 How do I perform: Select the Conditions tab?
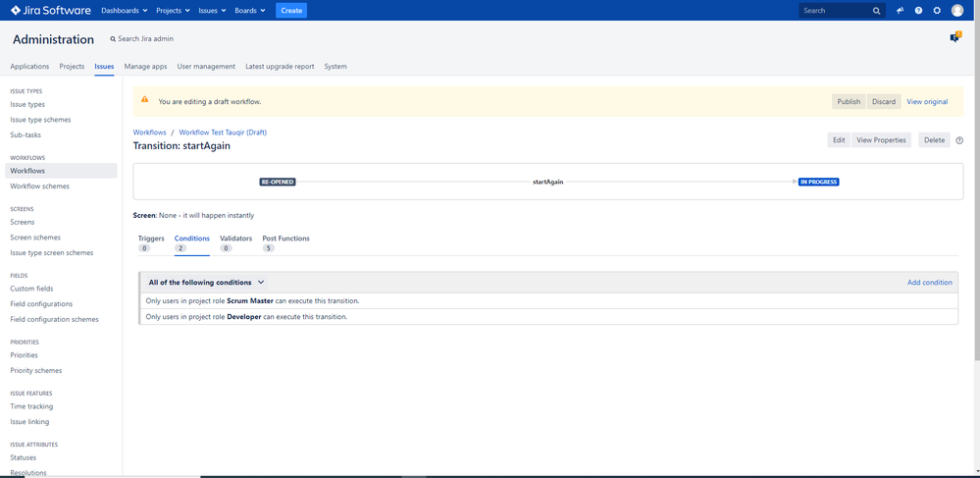[192, 242]
